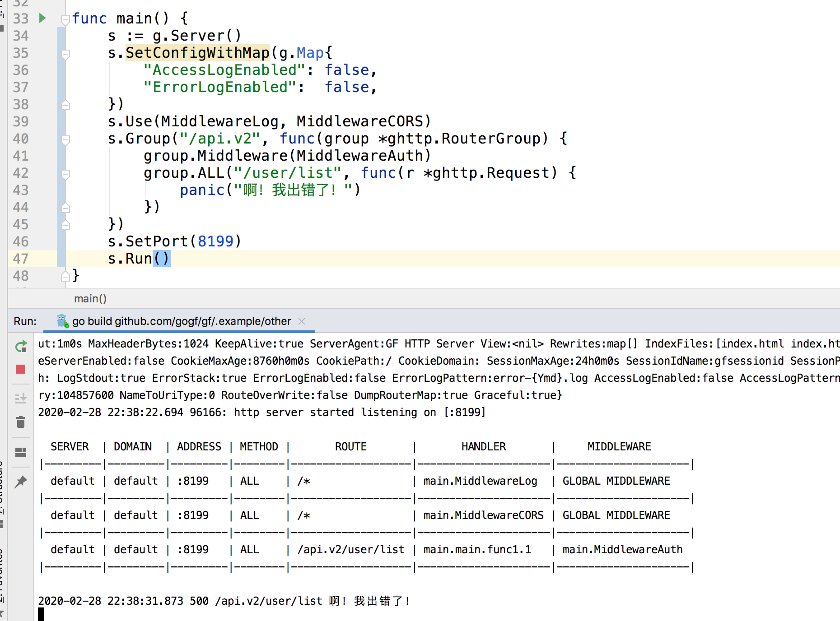The height and width of the screenshot is (621, 840).
Task: Clear console output with trash icon
Action: point(21,422)
